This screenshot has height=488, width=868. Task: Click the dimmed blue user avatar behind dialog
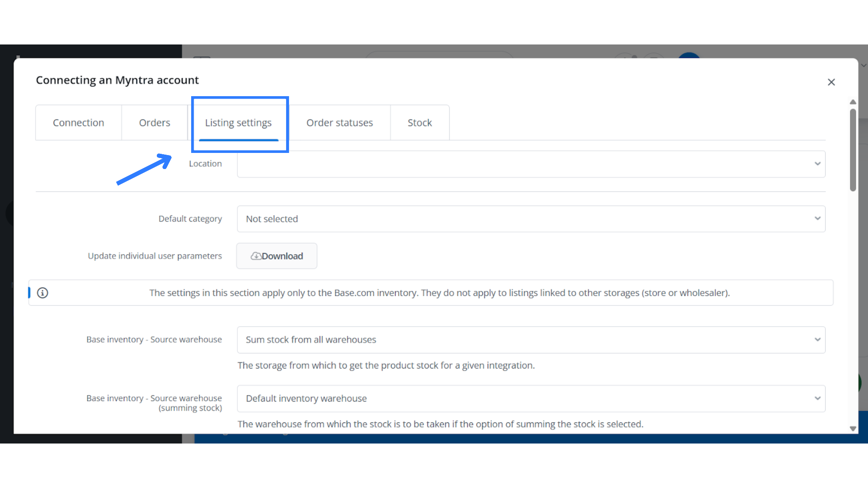pos(689,55)
